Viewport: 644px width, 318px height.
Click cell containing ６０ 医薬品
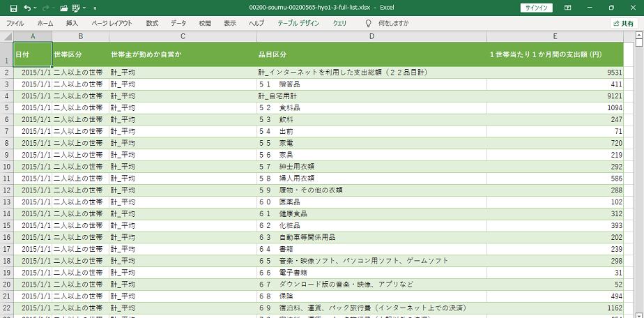[x=371, y=202]
